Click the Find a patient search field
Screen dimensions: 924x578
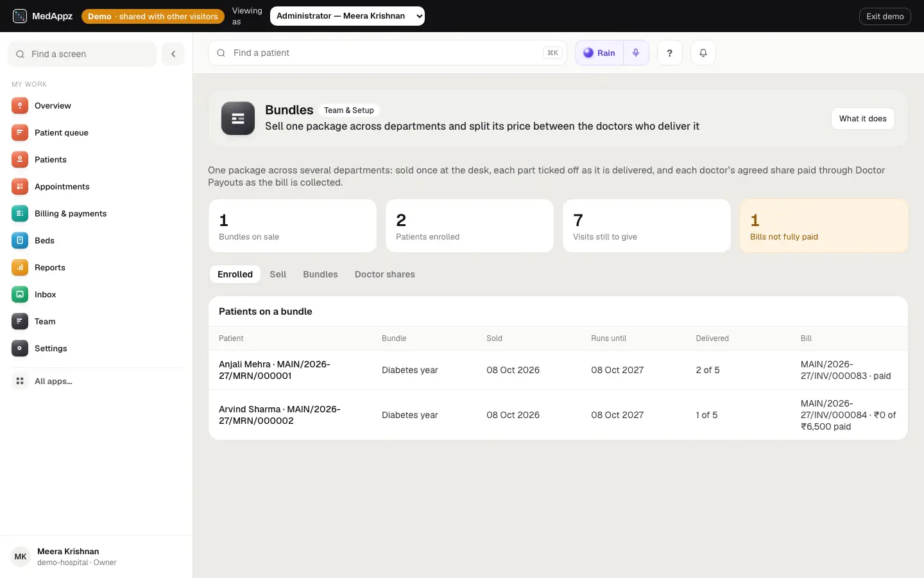(388, 53)
